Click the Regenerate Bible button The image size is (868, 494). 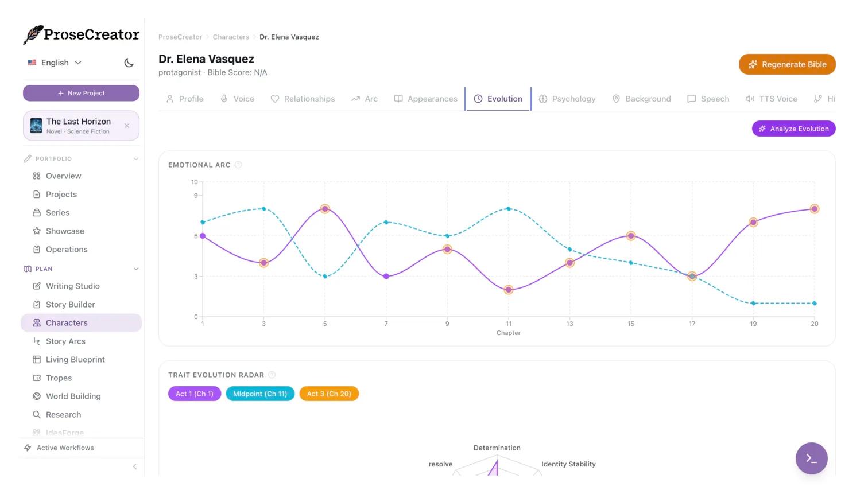(x=787, y=64)
